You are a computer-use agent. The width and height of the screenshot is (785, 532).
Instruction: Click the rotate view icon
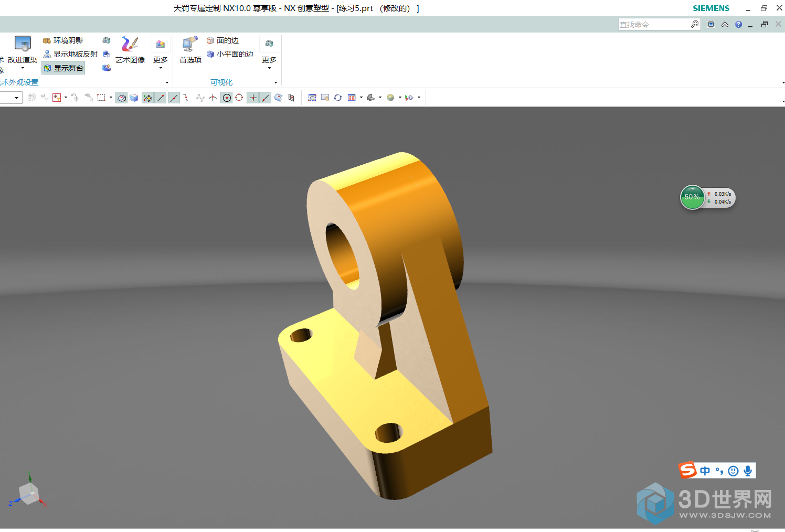tap(338, 98)
